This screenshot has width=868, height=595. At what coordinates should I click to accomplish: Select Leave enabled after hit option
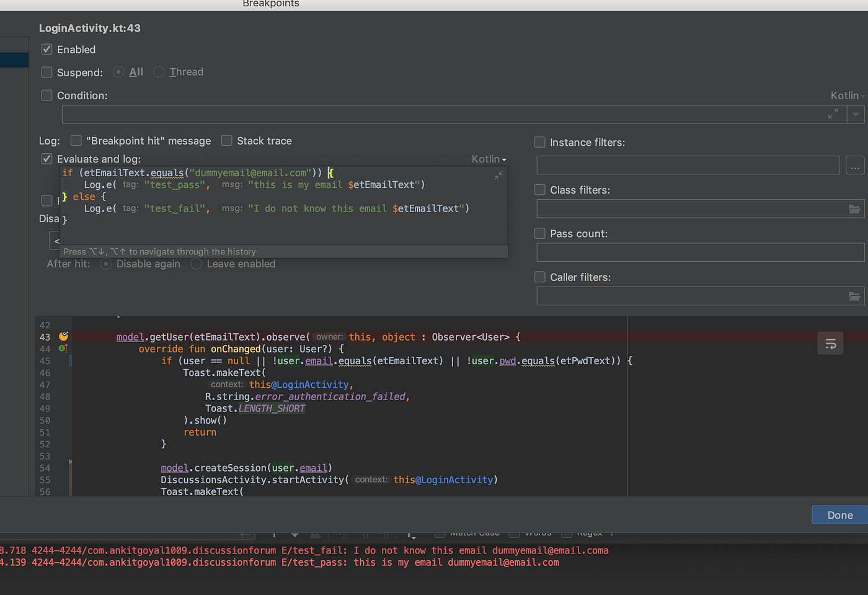point(197,264)
